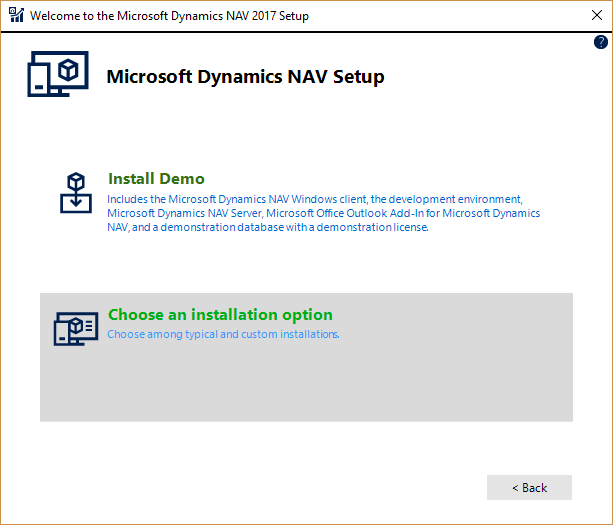Click the line mentioning Microsoft Office Outlook Add-In

tap(323, 213)
